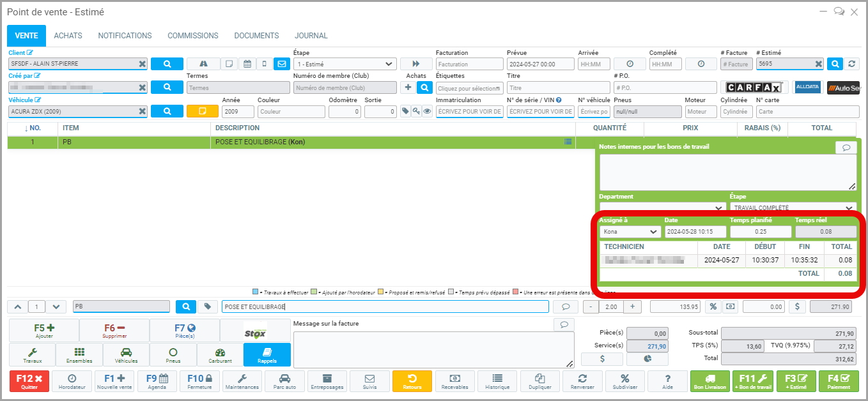Open the Pneus tire category

[173, 354]
